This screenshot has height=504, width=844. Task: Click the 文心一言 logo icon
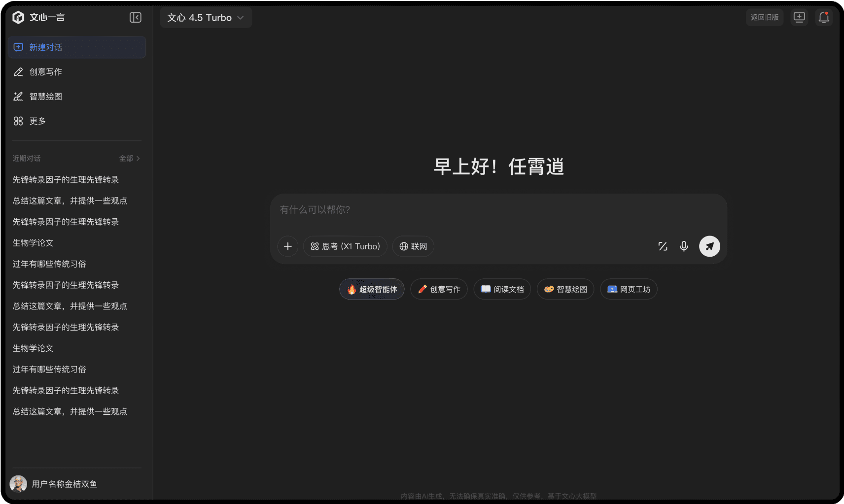point(18,17)
